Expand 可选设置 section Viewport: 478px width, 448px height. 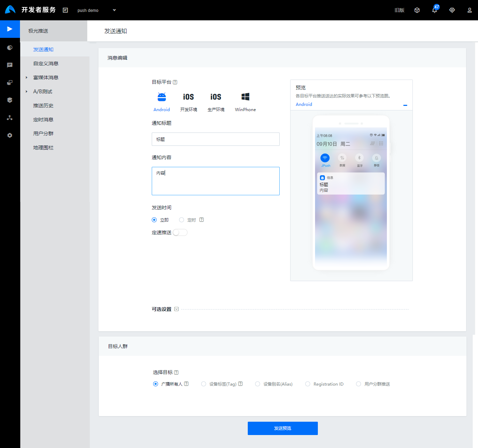[x=176, y=309]
